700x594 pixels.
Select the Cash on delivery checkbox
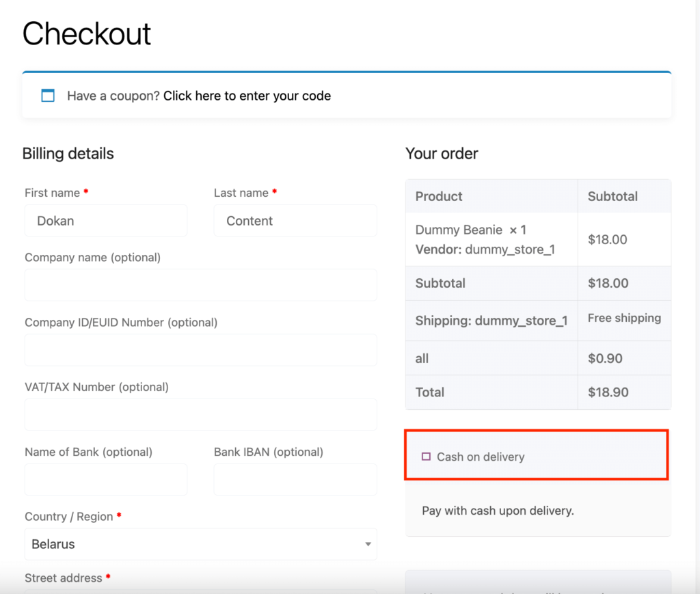pos(426,457)
